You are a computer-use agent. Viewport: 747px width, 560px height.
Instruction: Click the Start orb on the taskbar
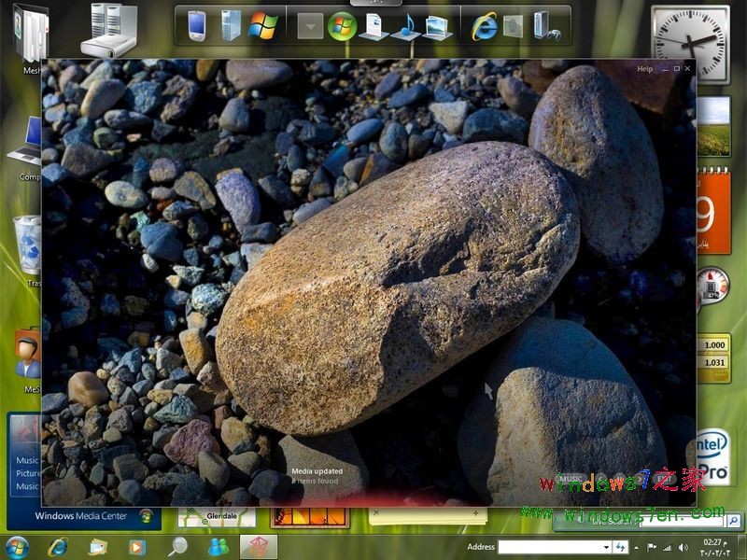pyautogui.click(x=17, y=547)
